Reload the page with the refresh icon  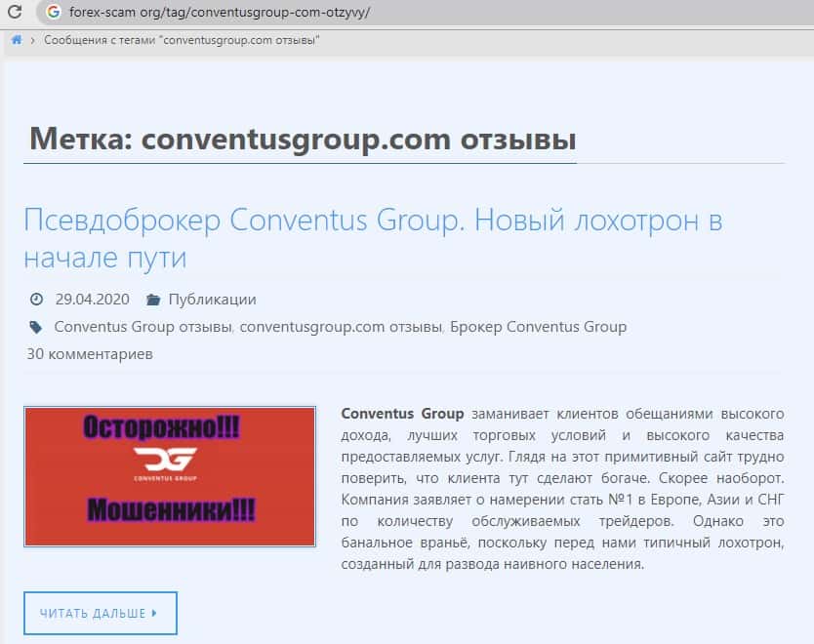pos(15,12)
